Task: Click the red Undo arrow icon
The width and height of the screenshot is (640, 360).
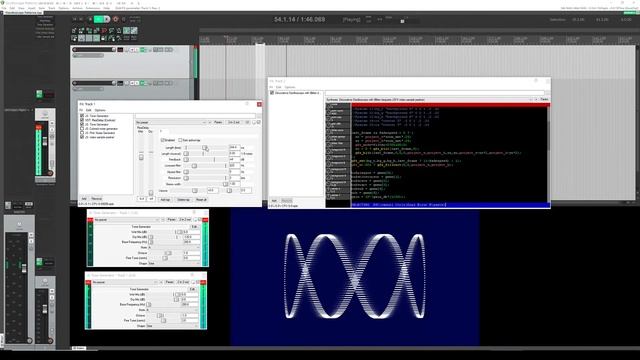Action: (x=104, y=31)
